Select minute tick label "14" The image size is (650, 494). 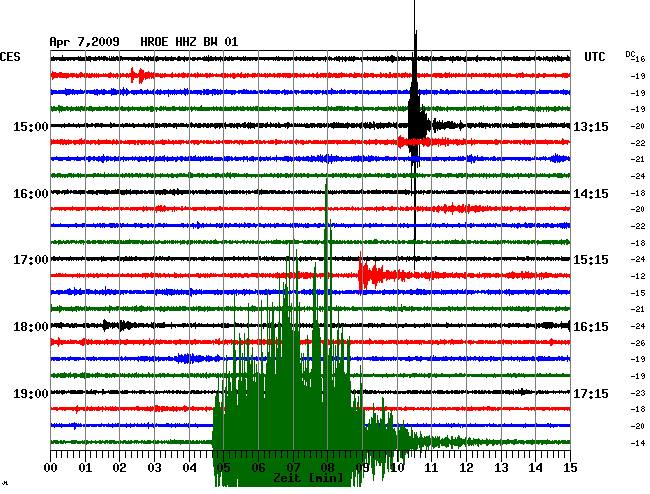tap(535, 468)
